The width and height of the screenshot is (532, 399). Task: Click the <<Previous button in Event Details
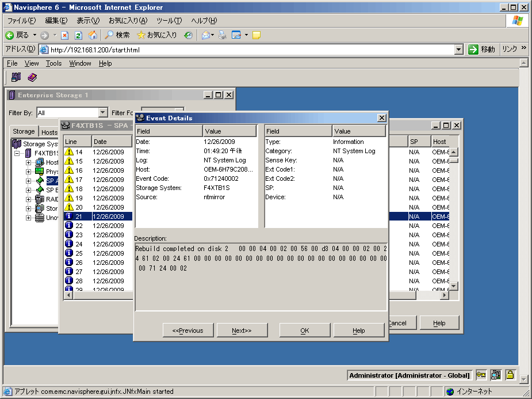pyautogui.click(x=188, y=330)
